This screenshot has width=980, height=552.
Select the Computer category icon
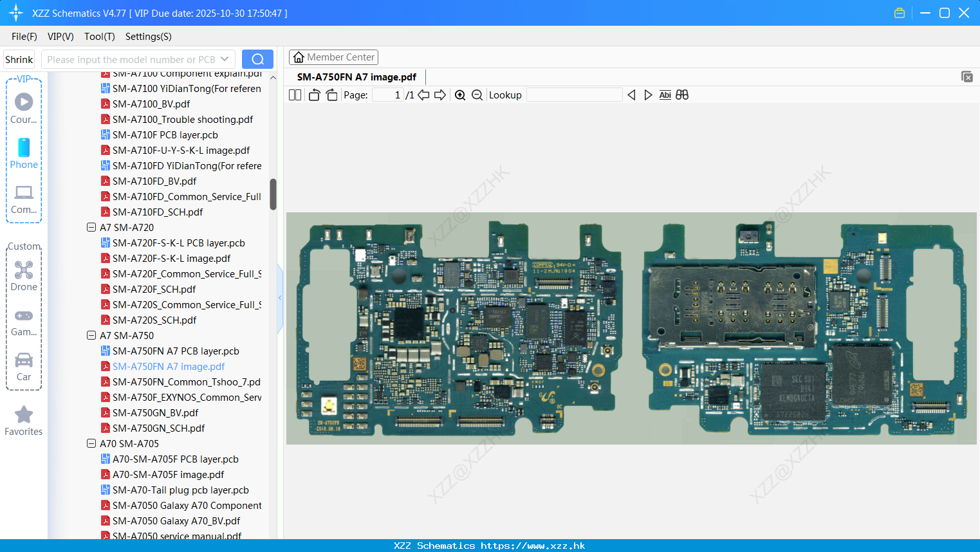click(x=24, y=192)
